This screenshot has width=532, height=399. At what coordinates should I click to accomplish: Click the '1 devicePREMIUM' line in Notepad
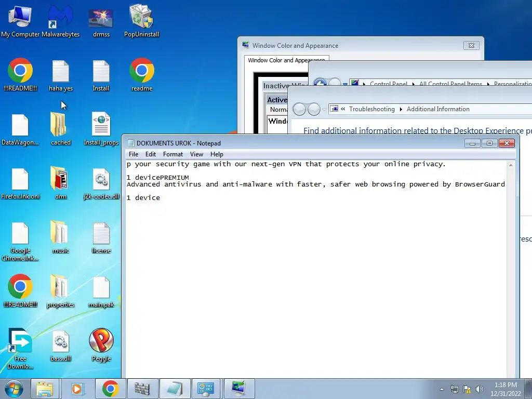[158, 178]
